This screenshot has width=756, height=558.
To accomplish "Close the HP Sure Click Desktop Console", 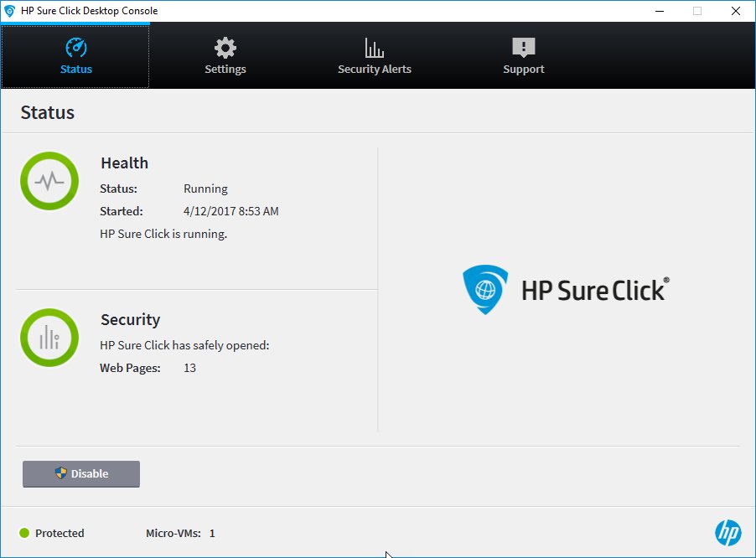I will click(736, 11).
